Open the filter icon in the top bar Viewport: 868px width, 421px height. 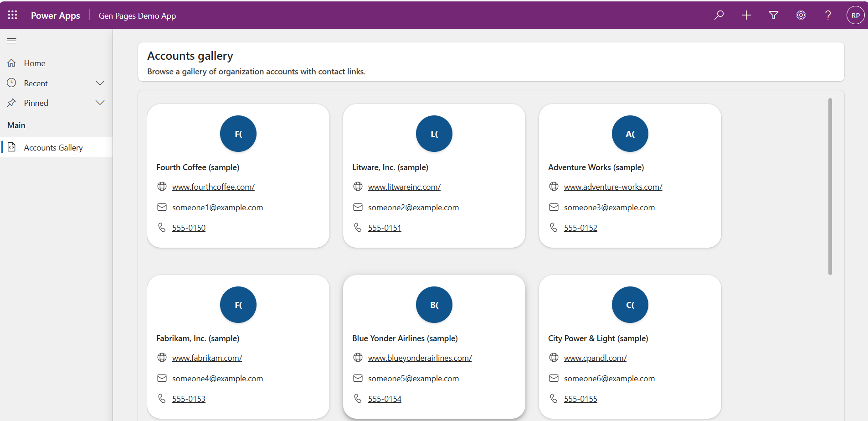click(x=774, y=15)
